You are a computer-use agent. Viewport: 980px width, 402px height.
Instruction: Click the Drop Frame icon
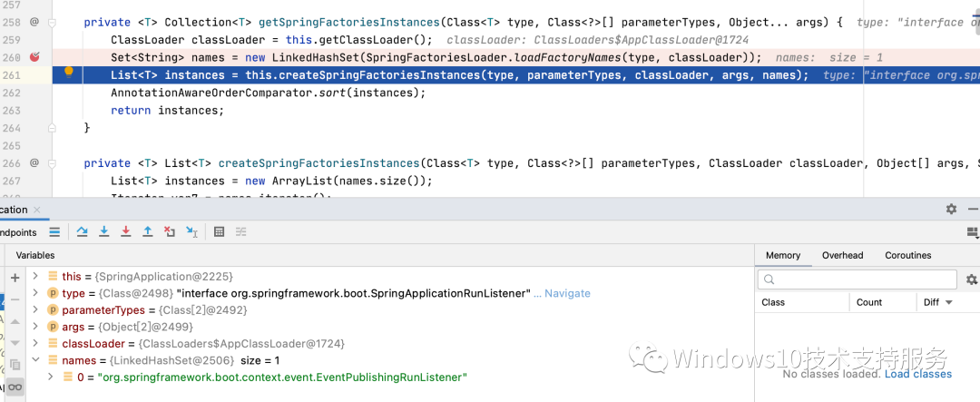170,232
